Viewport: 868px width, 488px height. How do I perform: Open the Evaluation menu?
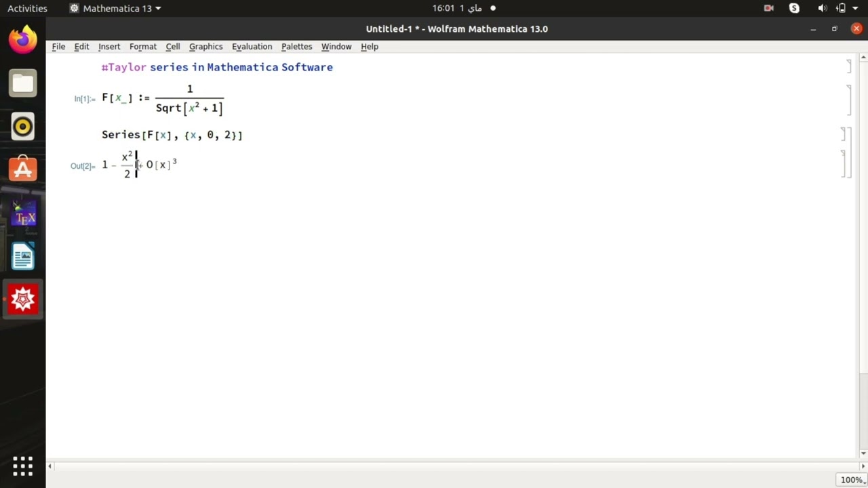[252, 46]
